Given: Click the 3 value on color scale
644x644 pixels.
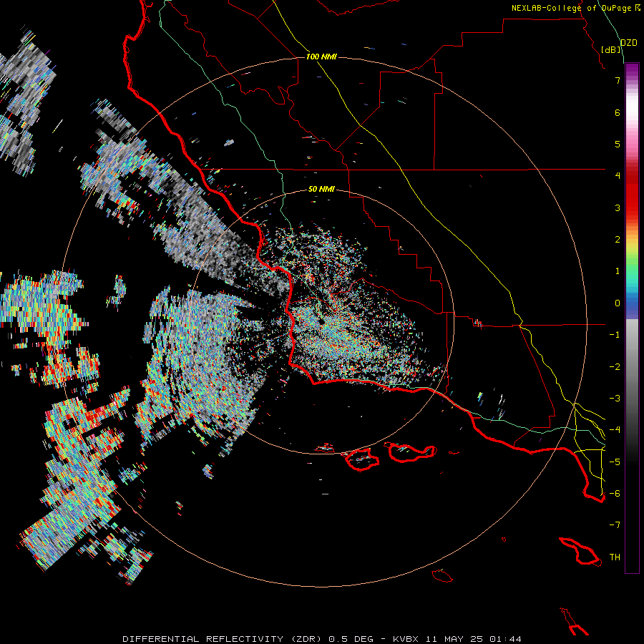Looking at the screenshot, I should 618,208.
